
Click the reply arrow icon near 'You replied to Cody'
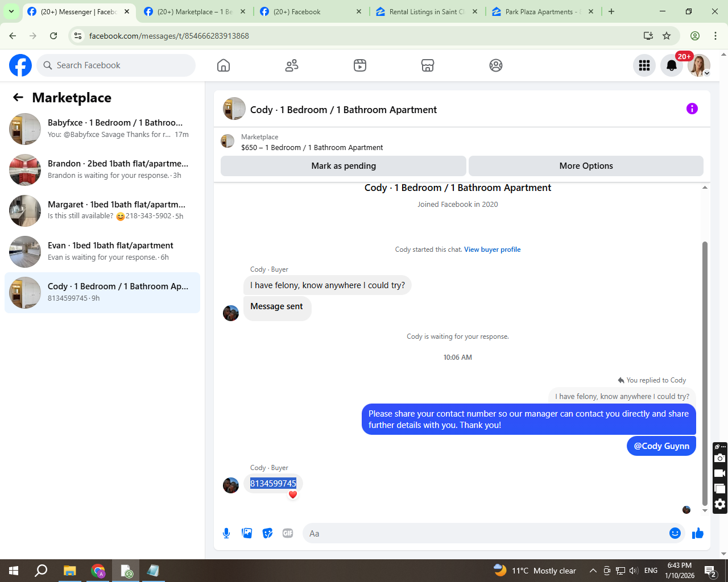pyautogui.click(x=621, y=380)
